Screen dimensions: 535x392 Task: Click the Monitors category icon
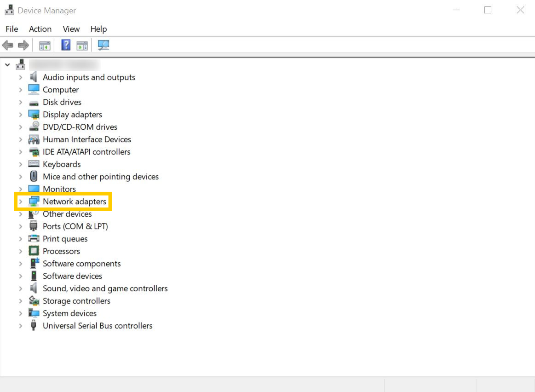point(34,189)
